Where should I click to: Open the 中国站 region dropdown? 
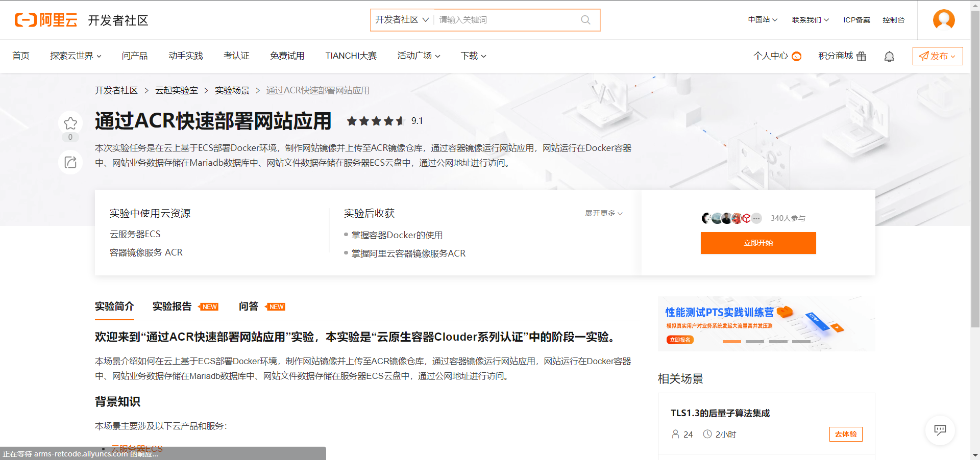[x=763, y=20]
